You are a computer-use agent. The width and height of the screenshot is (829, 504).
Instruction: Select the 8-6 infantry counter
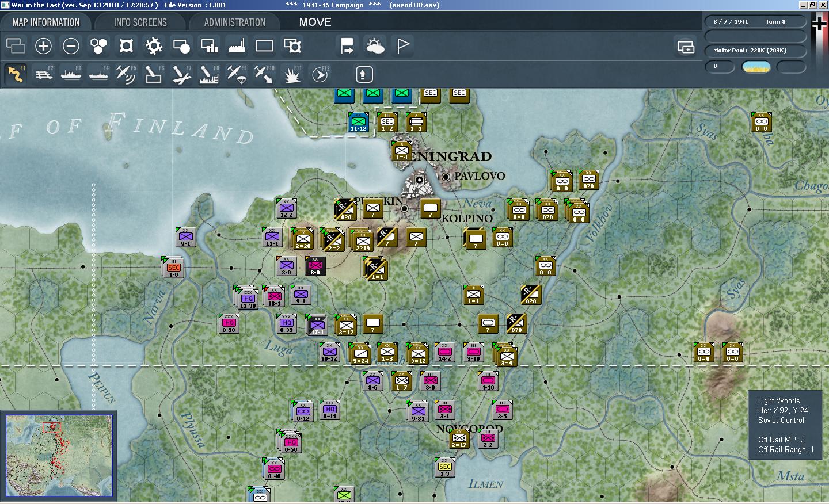tap(372, 381)
